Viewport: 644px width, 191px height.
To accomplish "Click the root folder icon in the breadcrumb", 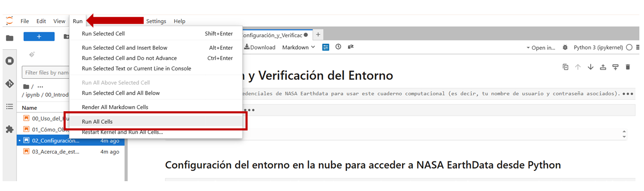I will click(26, 86).
